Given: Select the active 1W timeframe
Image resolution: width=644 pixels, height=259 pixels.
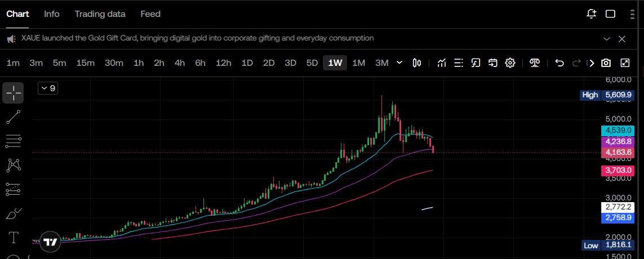Looking at the screenshot, I should pos(335,63).
